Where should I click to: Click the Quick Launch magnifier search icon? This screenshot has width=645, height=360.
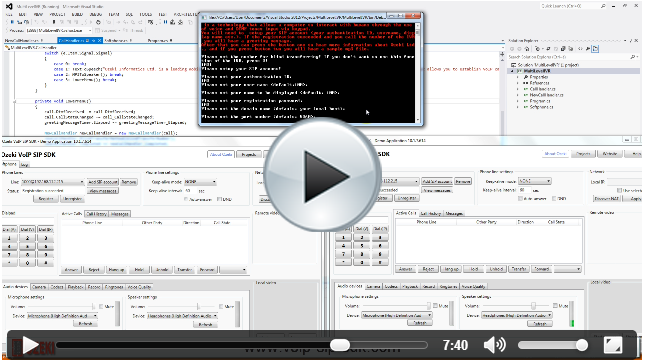tap(603, 6)
